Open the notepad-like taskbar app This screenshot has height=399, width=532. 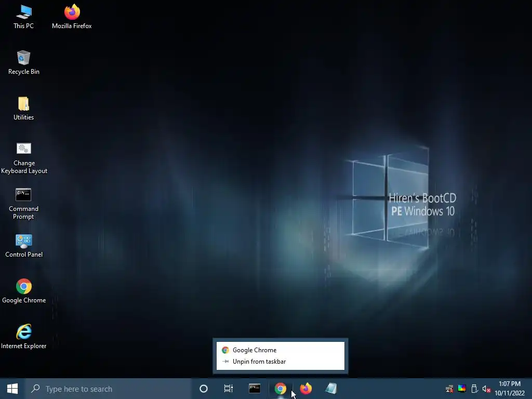(x=331, y=389)
